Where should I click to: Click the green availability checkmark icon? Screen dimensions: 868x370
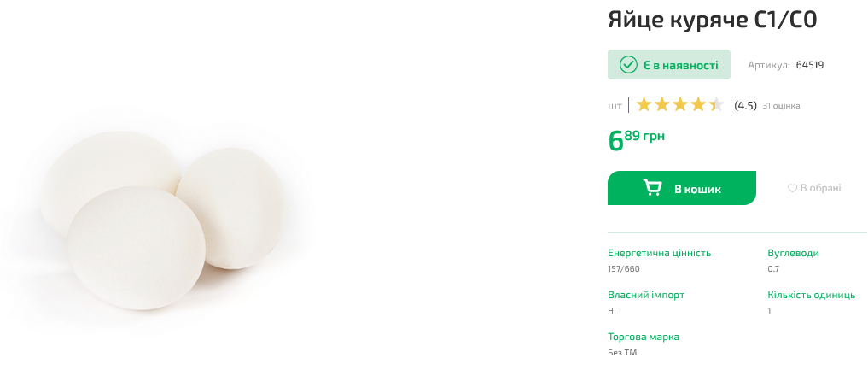pyautogui.click(x=628, y=65)
